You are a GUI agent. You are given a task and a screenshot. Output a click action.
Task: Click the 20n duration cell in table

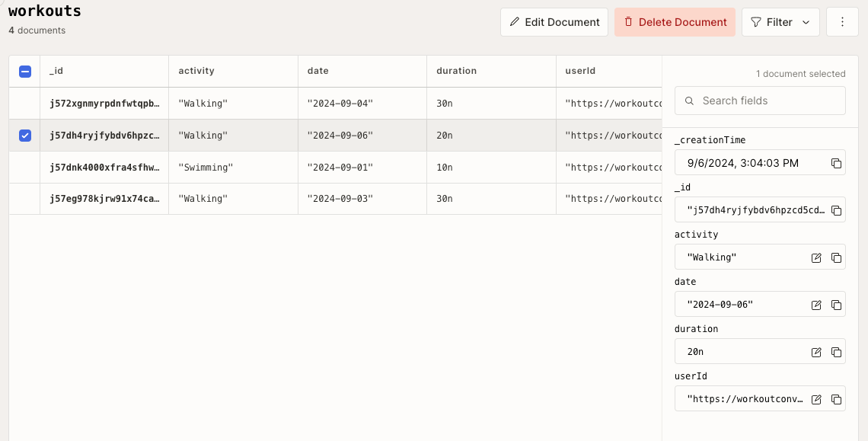[491, 135]
